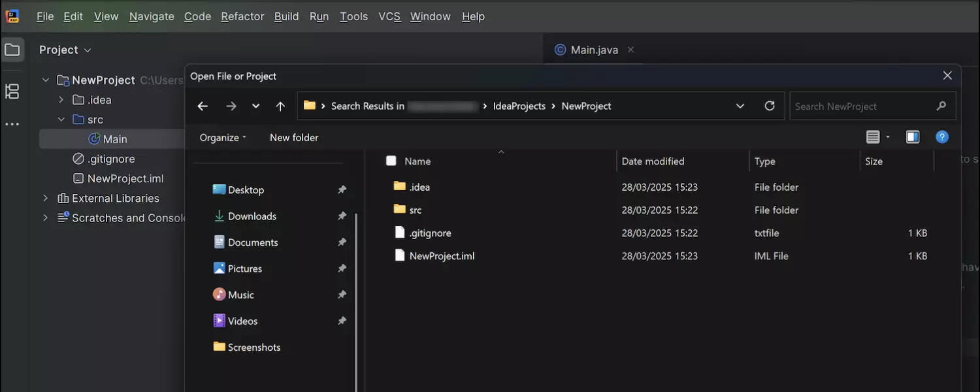Viewport: 980px width, 392px height.
Task: Open recent locations dropdown arrow
Action: tap(255, 106)
